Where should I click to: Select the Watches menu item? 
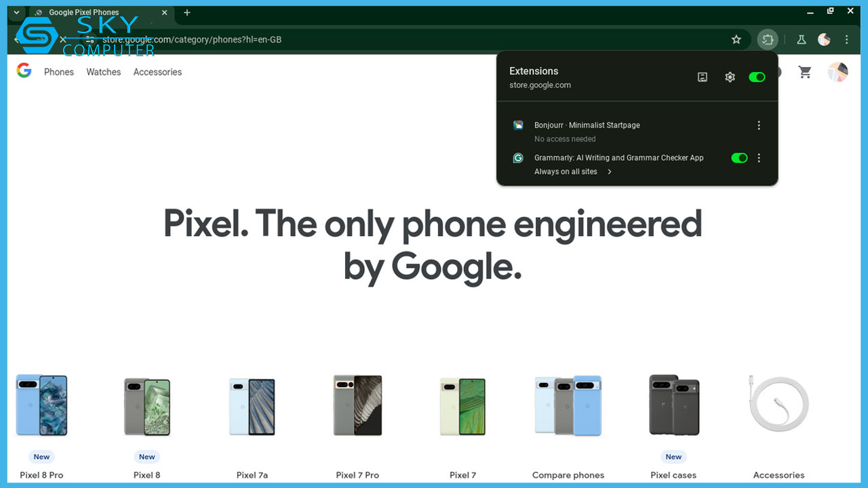point(103,72)
